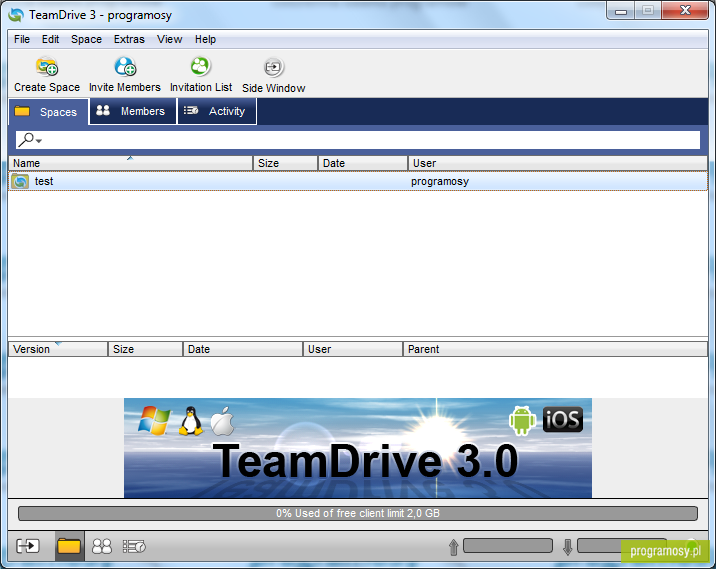The height and width of the screenshot is (569, 716).
Task: Open the Edit menu
Action: click(50, 39)
